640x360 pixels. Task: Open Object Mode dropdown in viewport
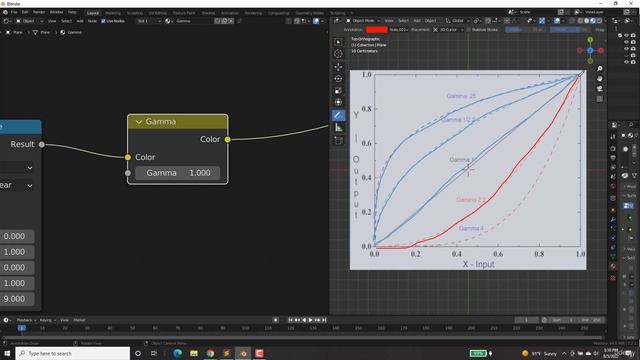point(363,20)
